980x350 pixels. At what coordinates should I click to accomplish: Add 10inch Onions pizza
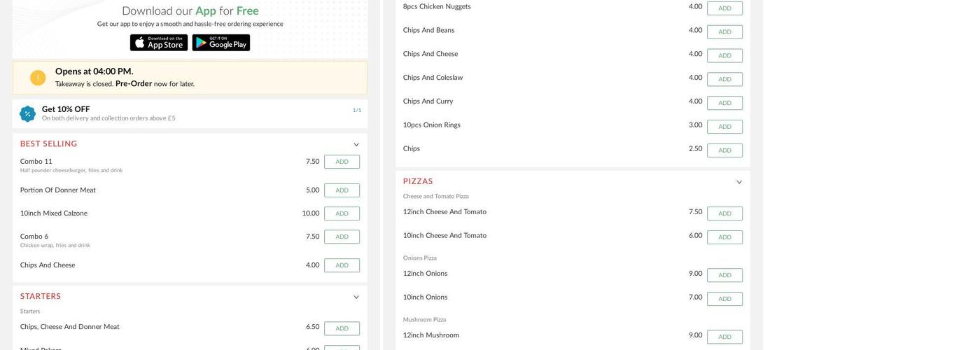coord(724,299)
